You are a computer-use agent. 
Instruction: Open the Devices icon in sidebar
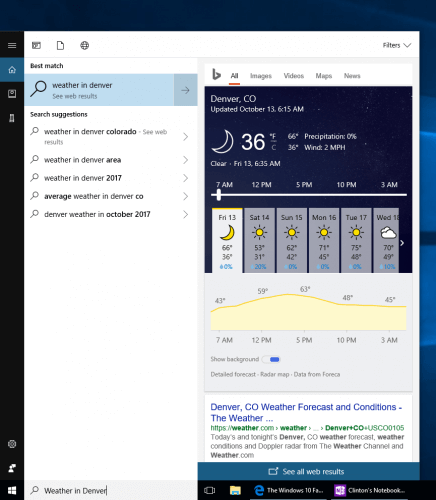[12, 118]
